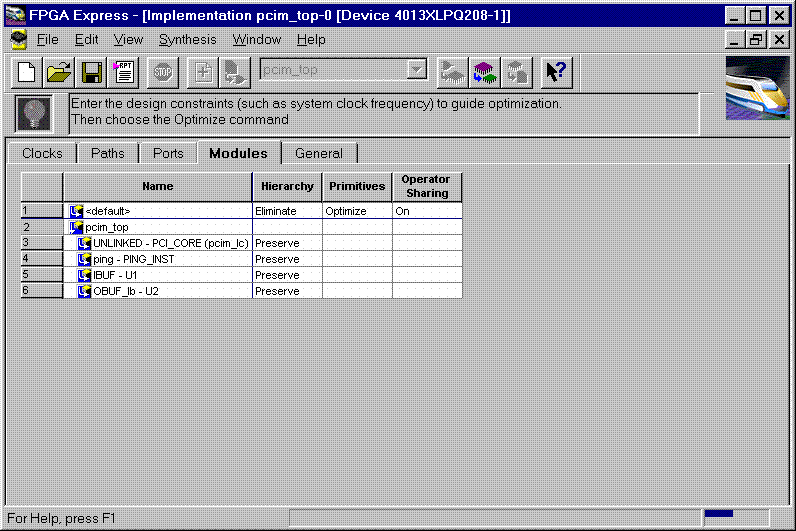Switch to the Clocks tab
The image size is (796, 531).
coord(42,153)
